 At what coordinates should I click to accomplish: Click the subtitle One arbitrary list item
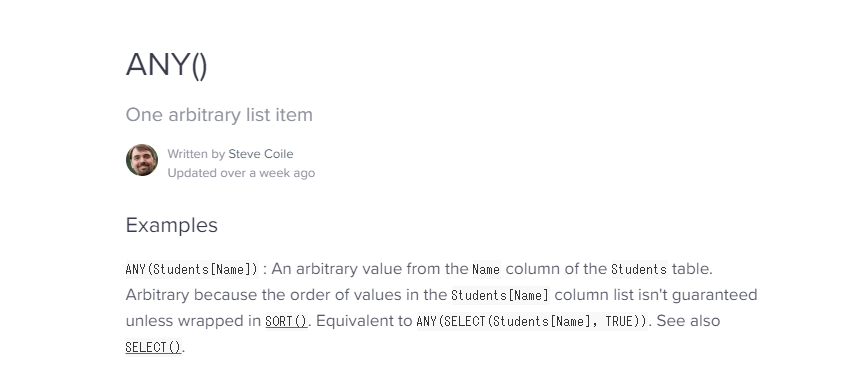[x=219, y=115]
